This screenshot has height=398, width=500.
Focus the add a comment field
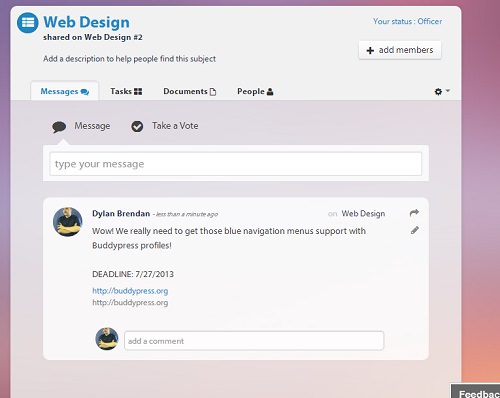(254, 341)
